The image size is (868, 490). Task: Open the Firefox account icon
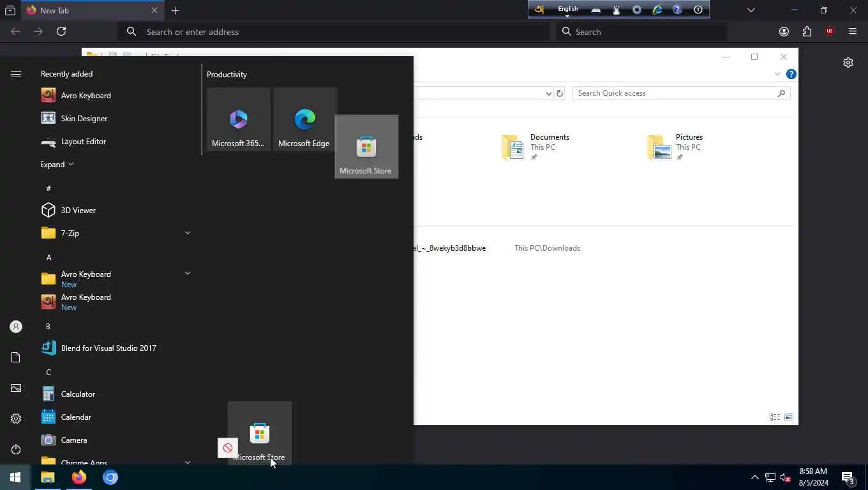pos(784,32)
